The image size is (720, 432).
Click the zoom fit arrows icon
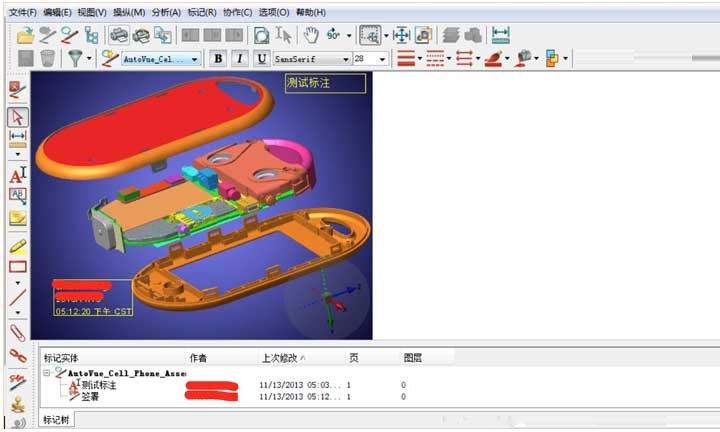[x=401, y=35]
